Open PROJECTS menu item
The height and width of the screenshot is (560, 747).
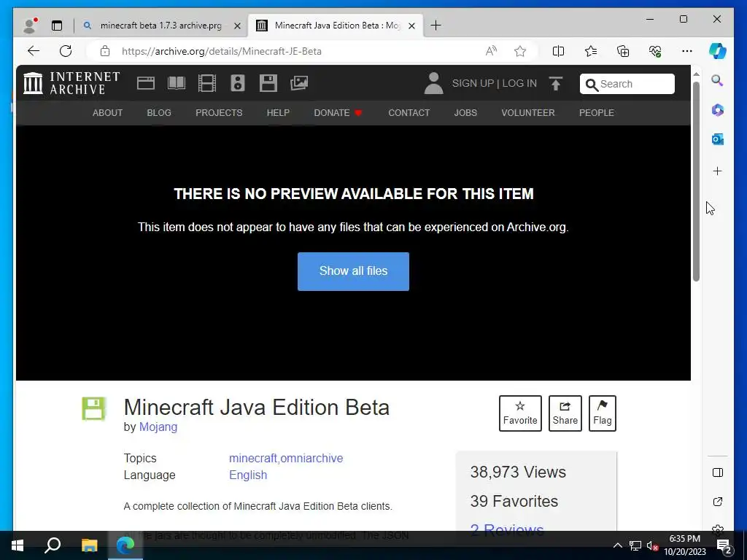[x=219, y=113]
